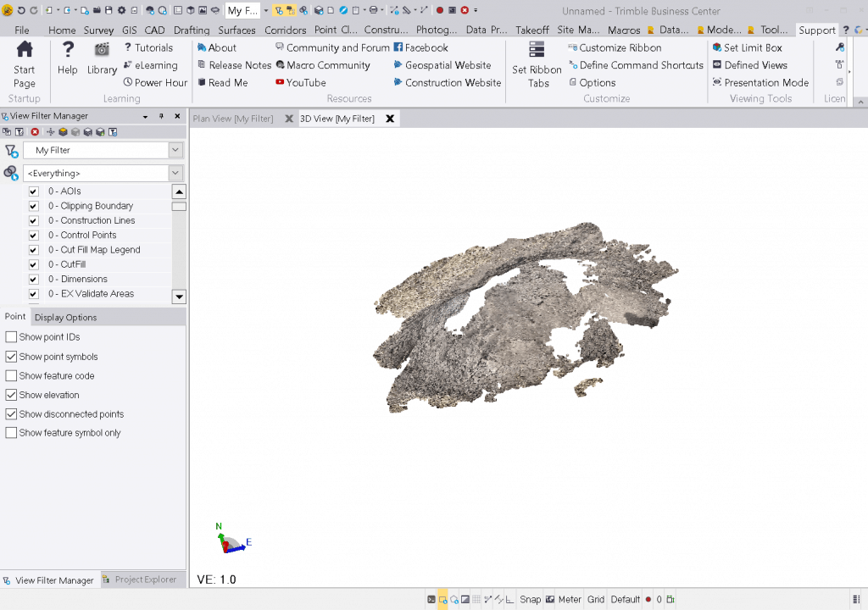Save project using floppy disk icon
Viewport: 868px width, 610px height.
tap(108, 10)
